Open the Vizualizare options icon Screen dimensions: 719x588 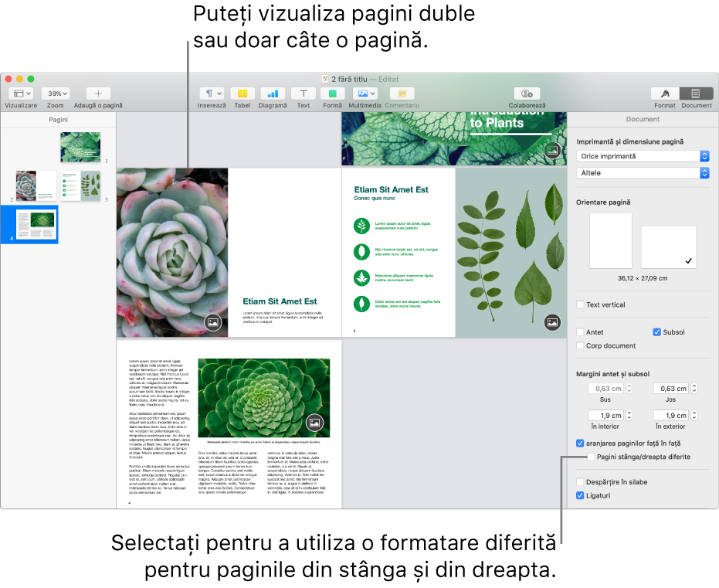tap(20, 93)
